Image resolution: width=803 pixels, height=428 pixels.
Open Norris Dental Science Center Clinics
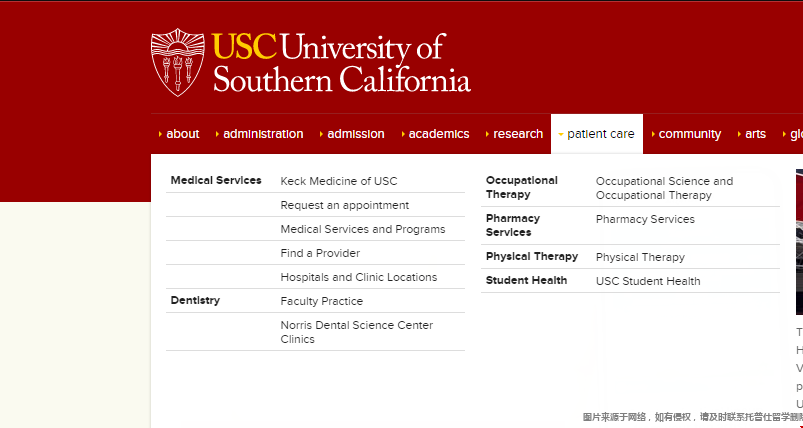pos(356,332)
